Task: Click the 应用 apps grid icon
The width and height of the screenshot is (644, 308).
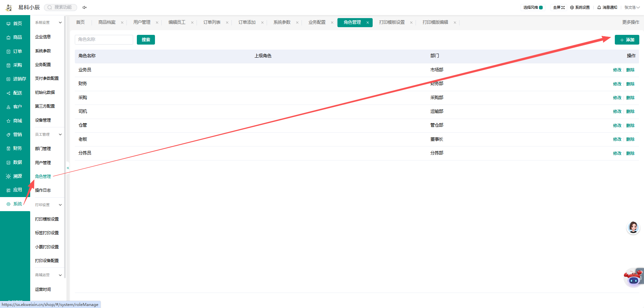Action: 8,190
